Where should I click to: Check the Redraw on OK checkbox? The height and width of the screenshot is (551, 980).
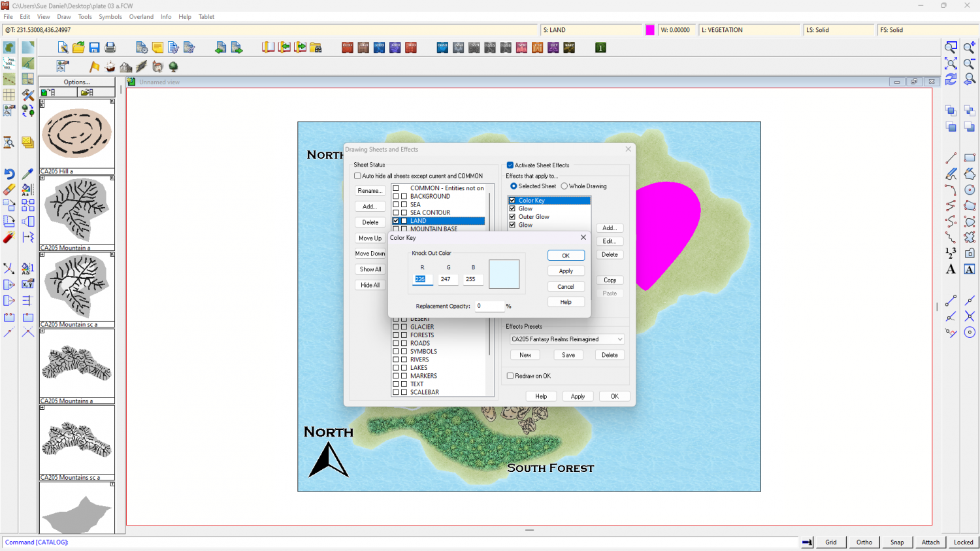coord(510,376)
